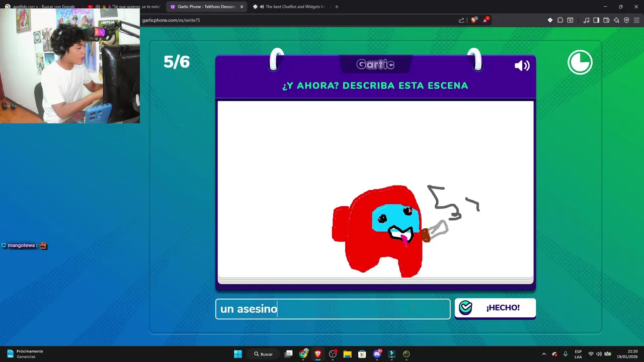644x362 pixels.
Task: Close the Gartic Phone tab
Action: [242, 7]
